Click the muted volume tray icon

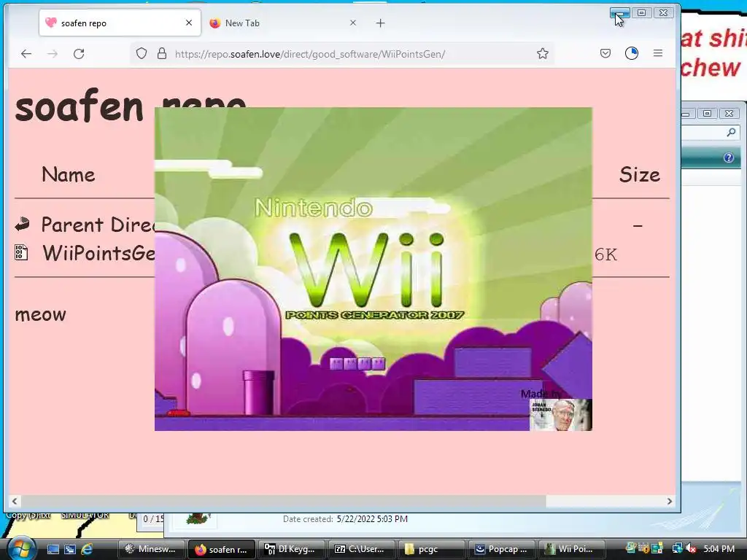(691, 549)
